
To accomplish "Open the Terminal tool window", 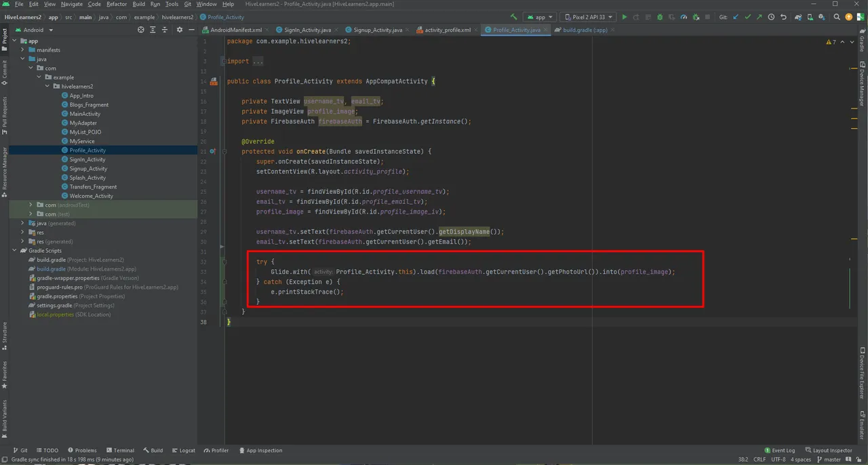I will (119, 450).
